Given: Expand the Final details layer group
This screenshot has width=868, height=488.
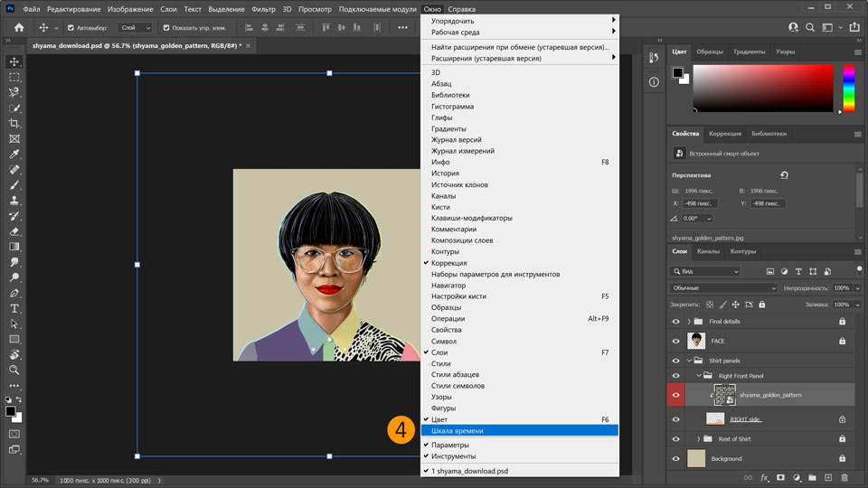Looking at the screenshot, I should (x=689, y=321).
